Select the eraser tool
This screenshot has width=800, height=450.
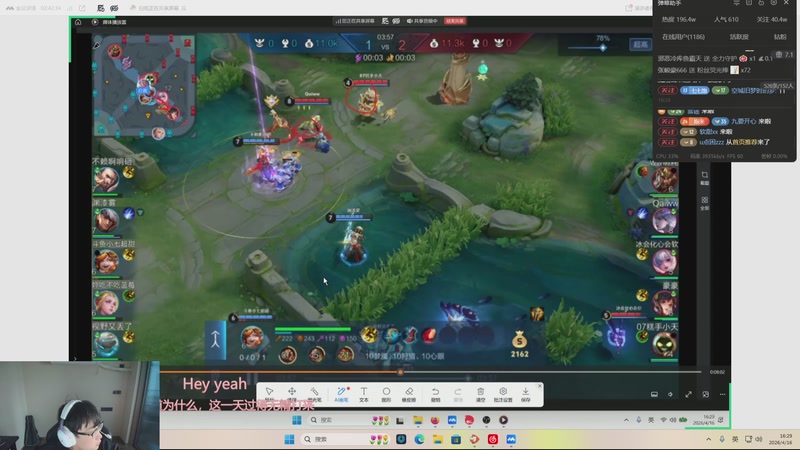409,393
